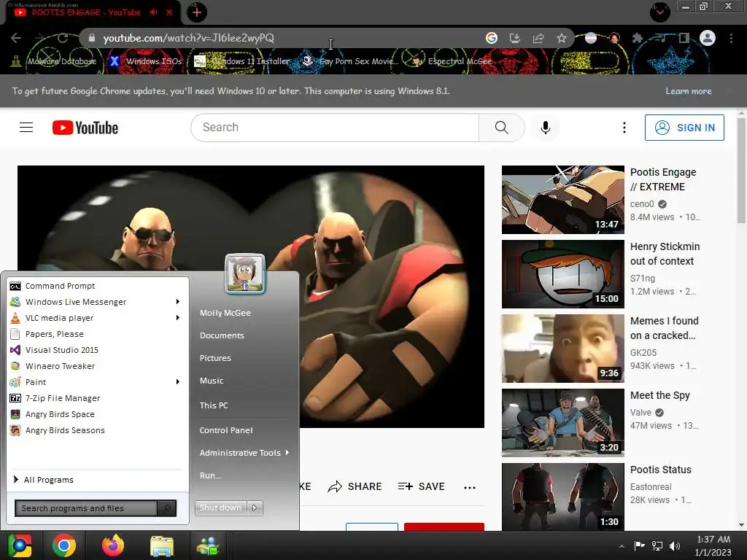Image resolution: width=747 pixels, height=560 pixels.
Task: Open Windows Live Messenger taskbar icon
Action: 208,545
